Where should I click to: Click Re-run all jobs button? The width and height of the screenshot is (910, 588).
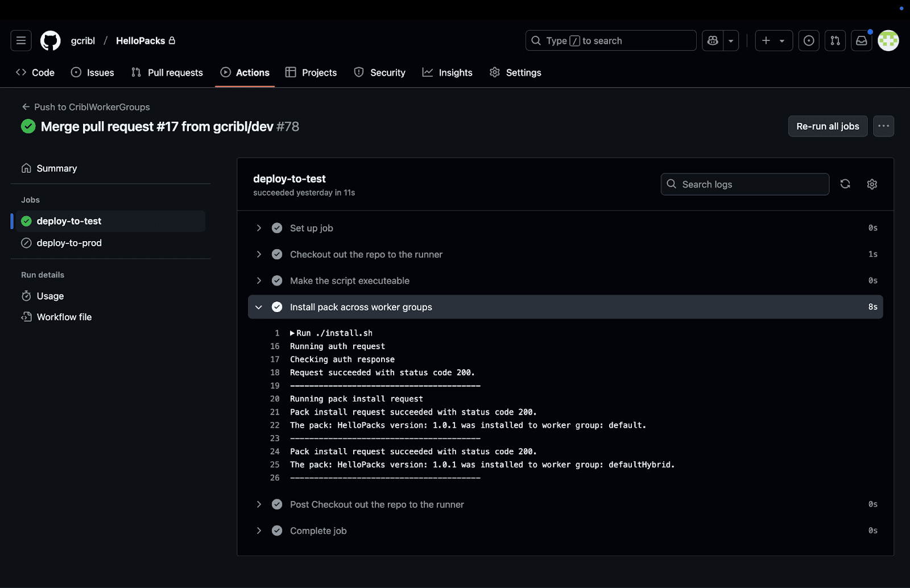click(x=828, y=126)
